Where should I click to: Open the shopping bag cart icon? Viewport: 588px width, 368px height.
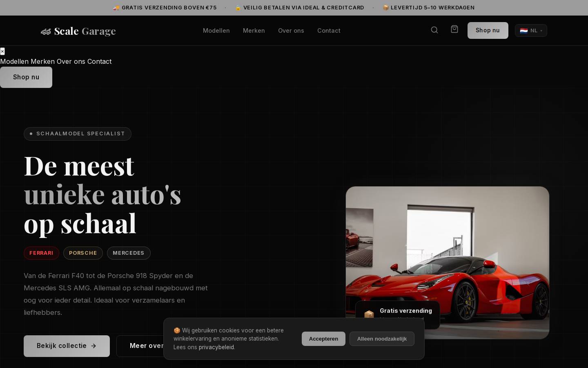tap(454, 29)
